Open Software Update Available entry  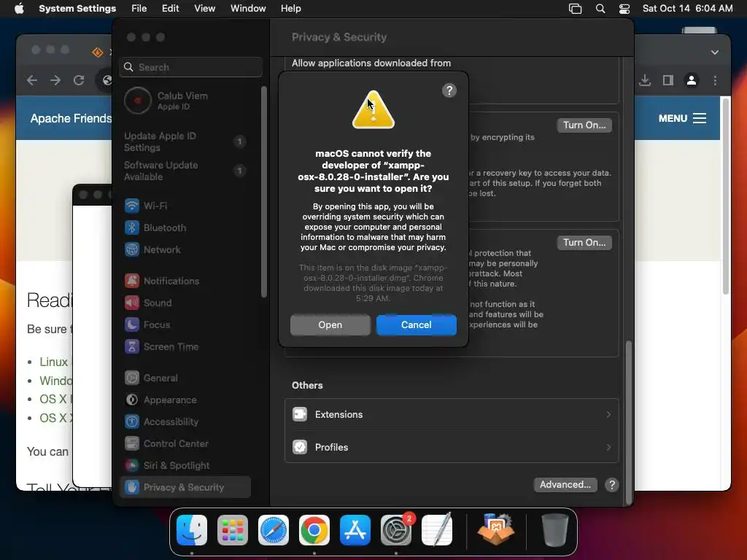click(185, 171)
